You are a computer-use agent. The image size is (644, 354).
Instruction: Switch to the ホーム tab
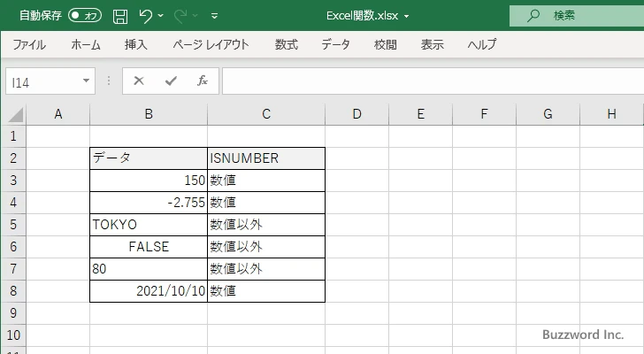click(x=86, y=44)
